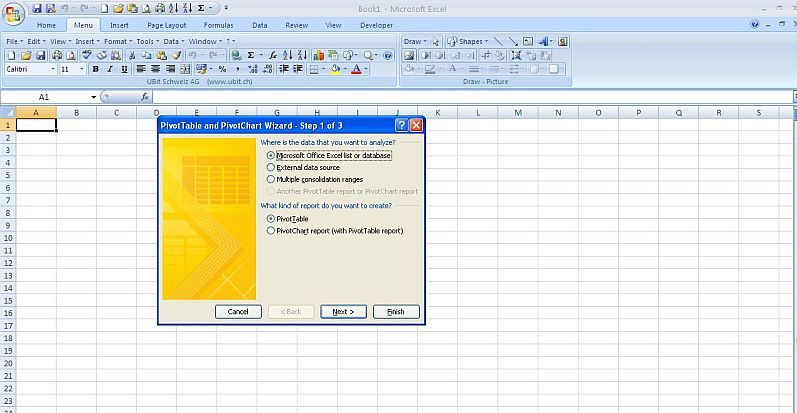Viewport: 797px width, 413px height.
Task: Open the Shapes dropdown in Draw toolbar
Action: tap(468, 42)
